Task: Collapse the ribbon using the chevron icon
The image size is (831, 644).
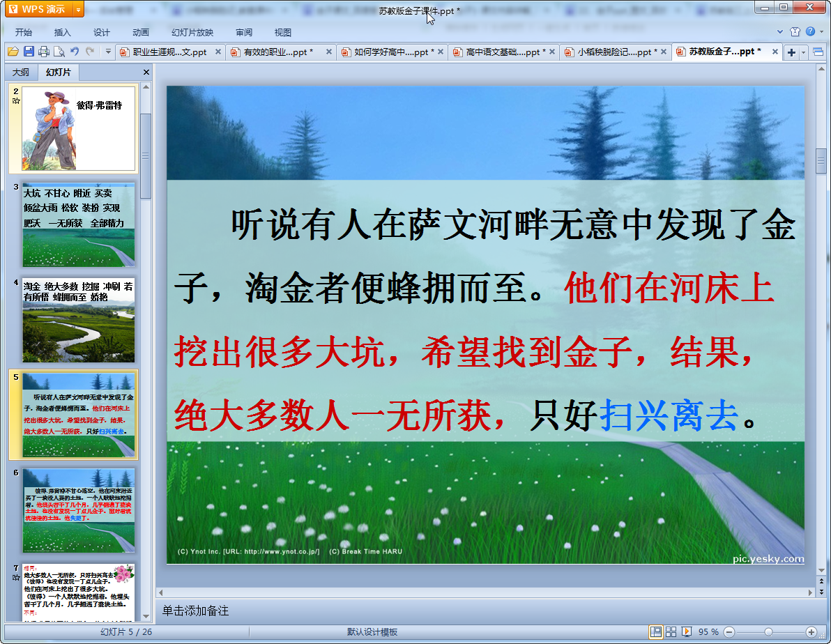Action: 779,32
